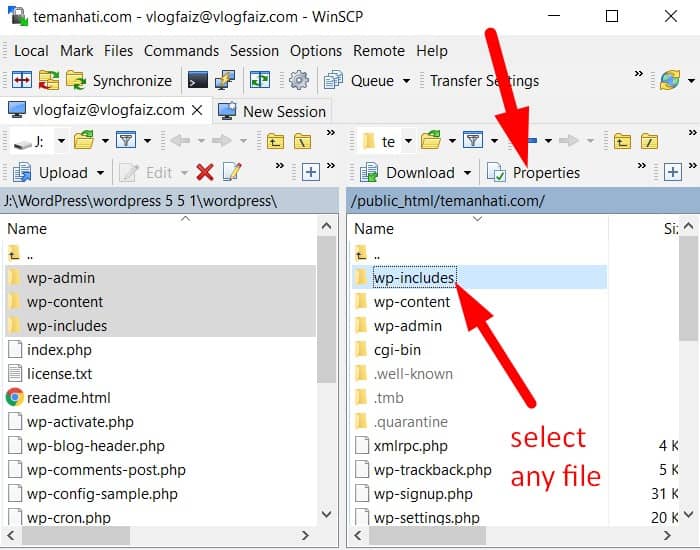Click the red Delete X icon

(205, 172)
